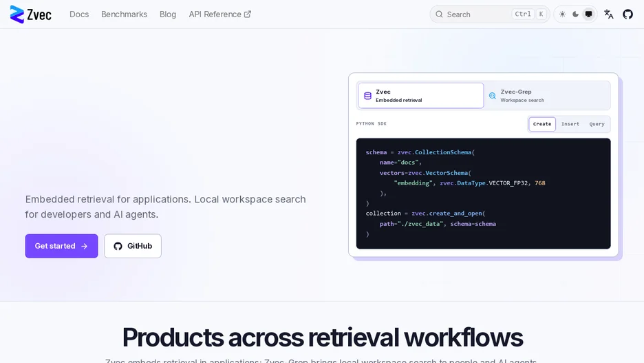Viewport: 644px width, 363px height.
Task: Click the external link icon on API Reference
Action: [247, 14]
